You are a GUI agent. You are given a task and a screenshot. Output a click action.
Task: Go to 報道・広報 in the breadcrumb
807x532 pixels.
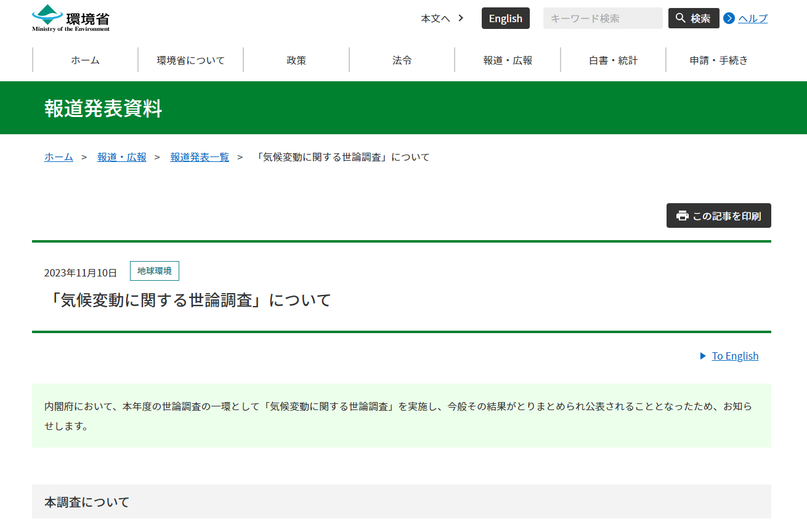(122, 157)
